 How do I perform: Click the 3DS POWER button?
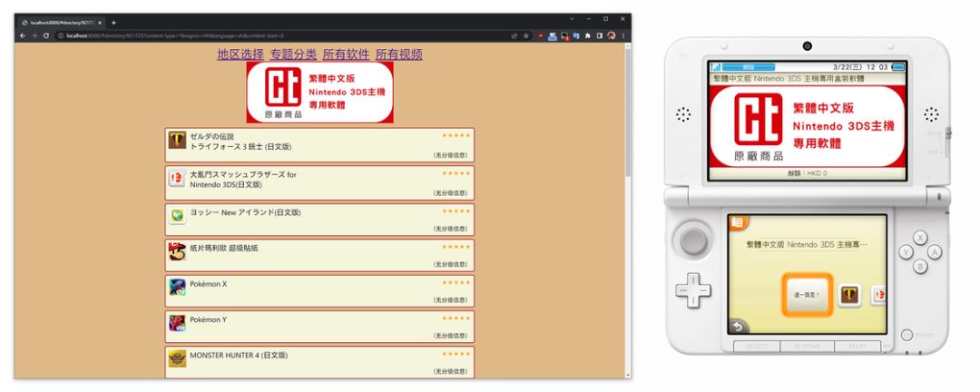coord(906,335)
